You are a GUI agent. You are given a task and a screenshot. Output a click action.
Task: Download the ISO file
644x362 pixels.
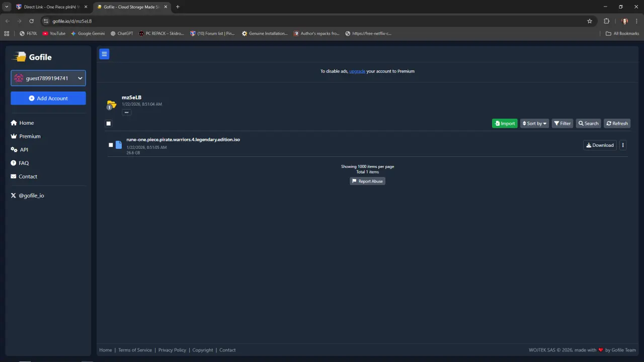pyautogui.click(x=600, y=145)
